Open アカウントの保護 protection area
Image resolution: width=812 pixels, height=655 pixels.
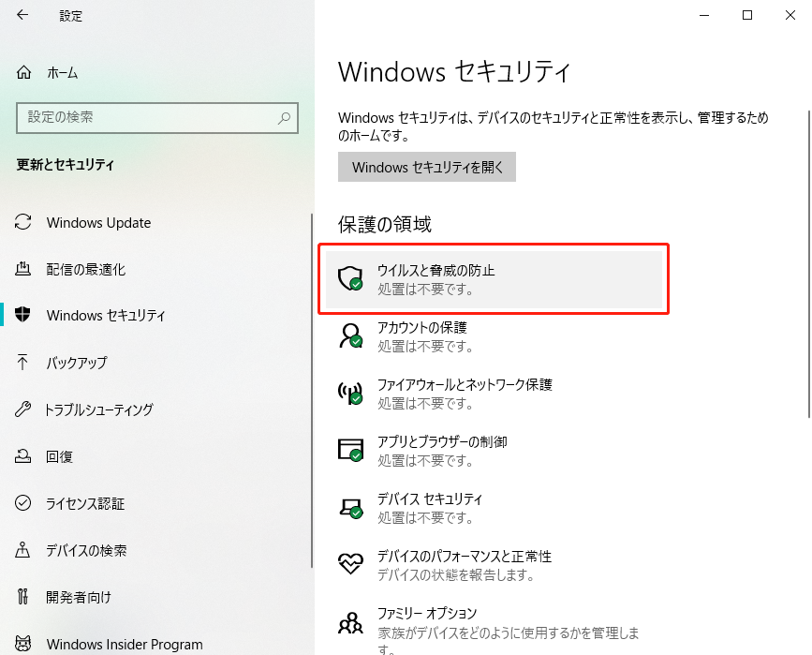click(494, 336)
